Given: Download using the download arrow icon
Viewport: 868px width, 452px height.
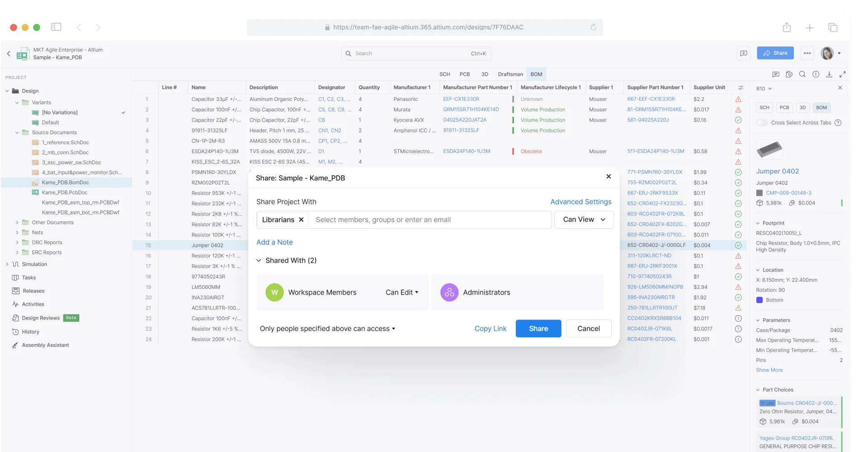Looking at the screenshot, I should point(829,75).
